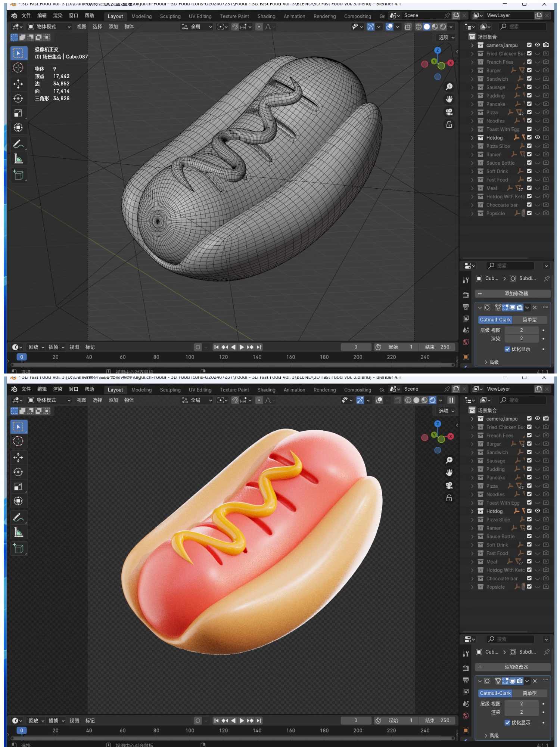Select Catmull-Clark type in bottom modifier panel

tap(495, 693)
